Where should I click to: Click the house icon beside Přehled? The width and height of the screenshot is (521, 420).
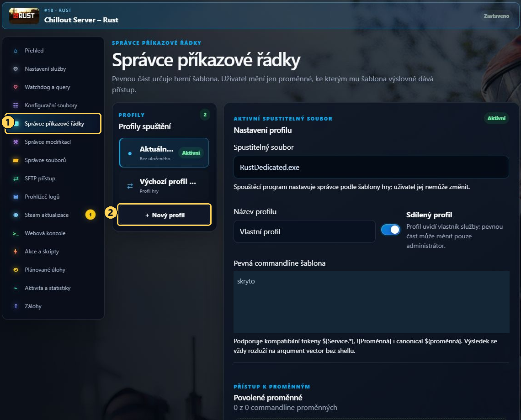coord(16,51)
